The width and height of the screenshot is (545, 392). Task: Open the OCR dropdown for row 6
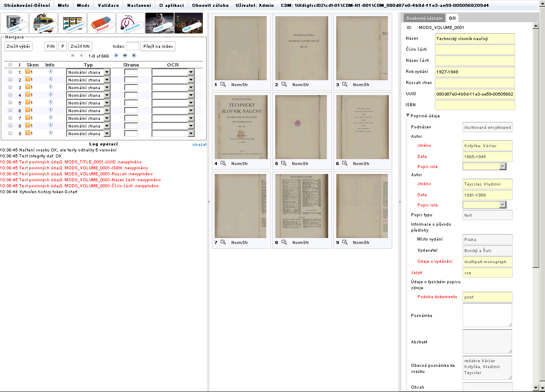173,110
